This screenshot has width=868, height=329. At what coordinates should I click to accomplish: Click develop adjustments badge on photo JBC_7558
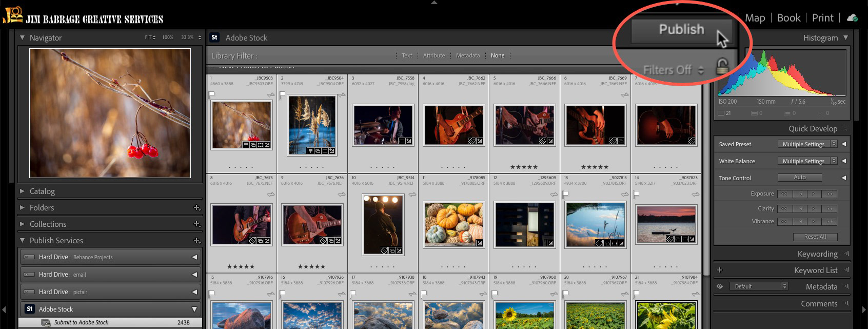[409, 141]
